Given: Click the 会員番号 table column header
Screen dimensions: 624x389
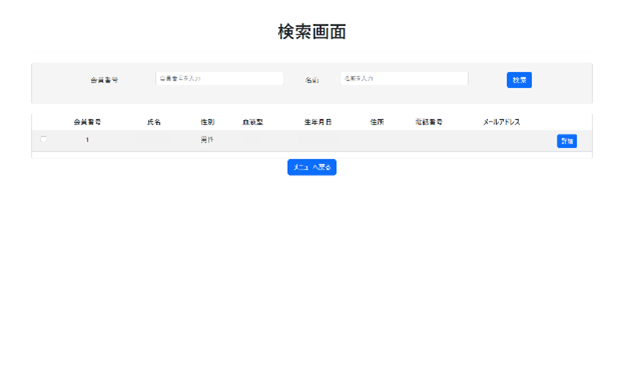Looking at the screenshot, I should pos(87,122).
